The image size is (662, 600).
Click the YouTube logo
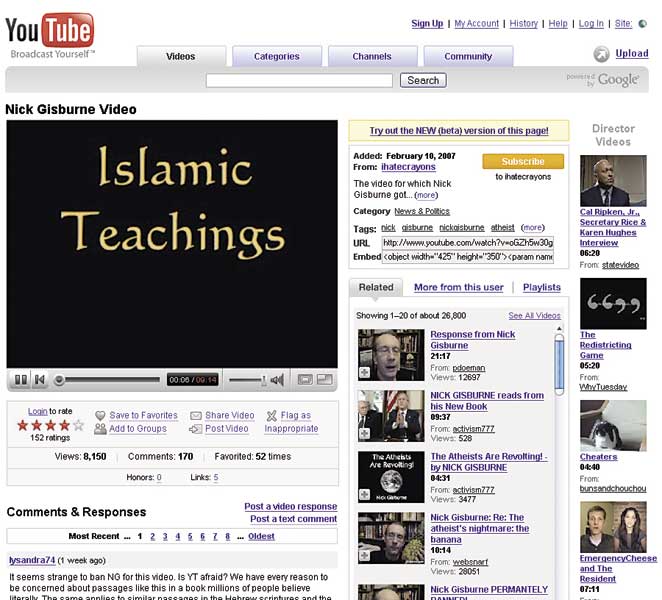(50, 36)
